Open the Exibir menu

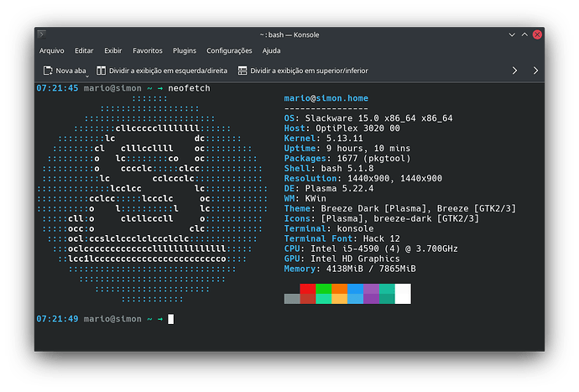click(x=113, y=50)
